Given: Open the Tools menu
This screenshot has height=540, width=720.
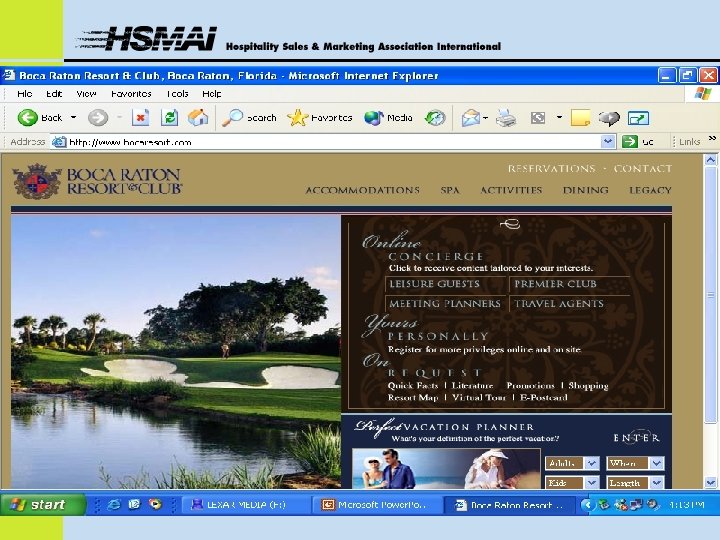Looking at the screenshot, I should [x=178, y=94].
